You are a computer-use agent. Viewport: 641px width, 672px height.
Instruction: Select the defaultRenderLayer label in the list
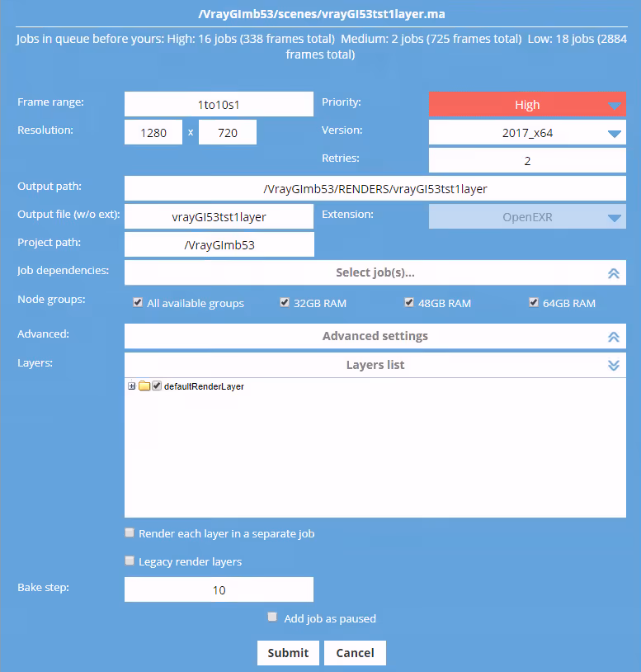[x=204, y=386]
